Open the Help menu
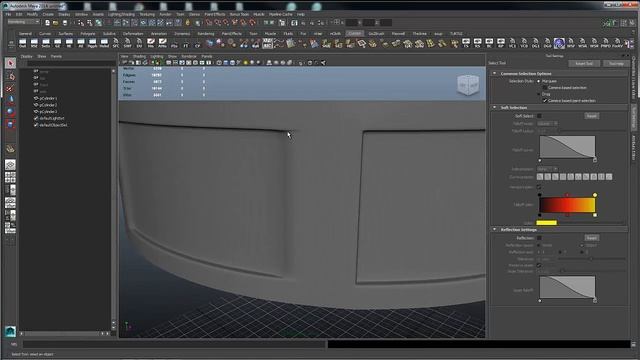This screenshot has width=640, height=360. (x=301, y=14)
